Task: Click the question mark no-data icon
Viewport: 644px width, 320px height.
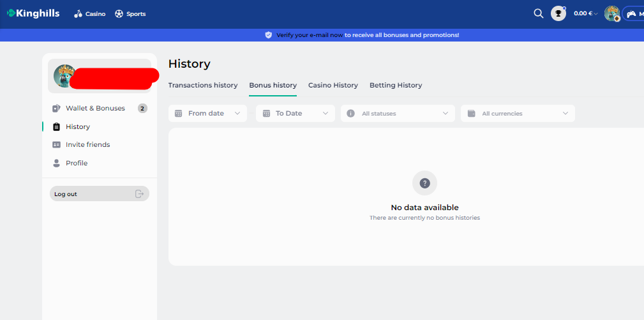Action: [424, 183]
